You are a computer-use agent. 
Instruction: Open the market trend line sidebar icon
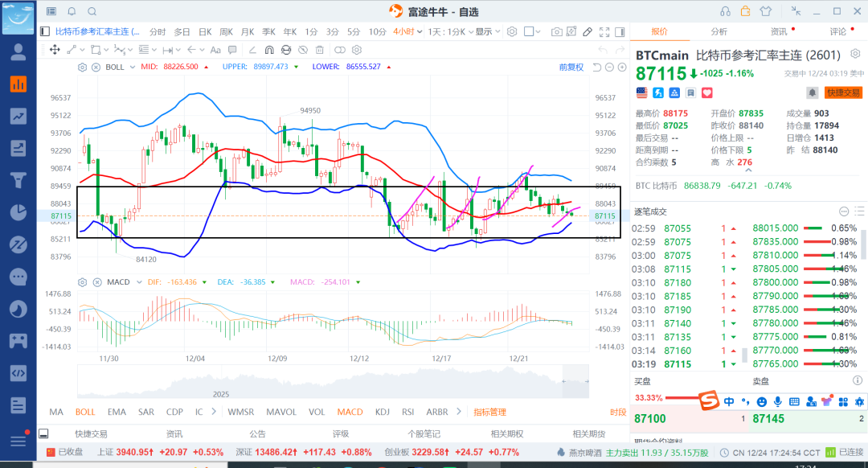18,116
